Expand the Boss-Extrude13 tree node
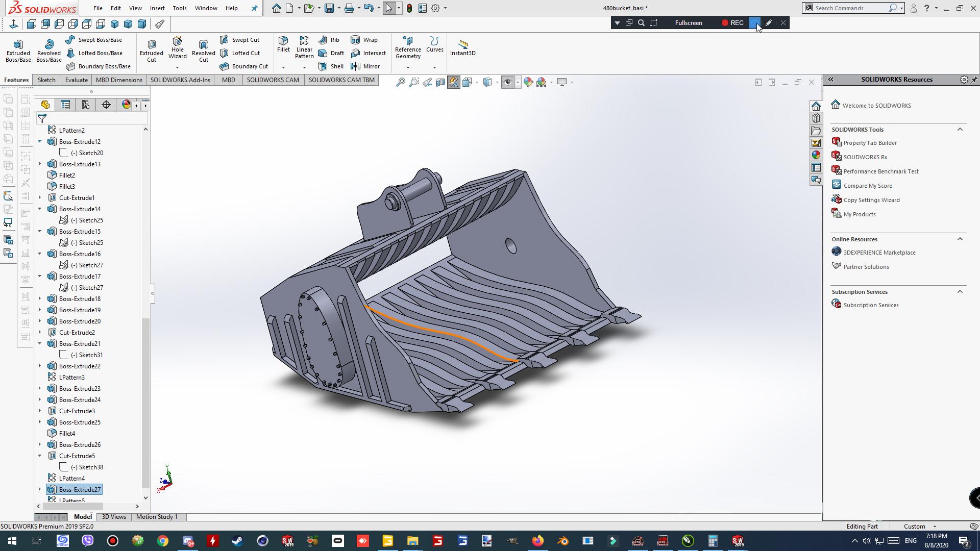 point(40,164)
